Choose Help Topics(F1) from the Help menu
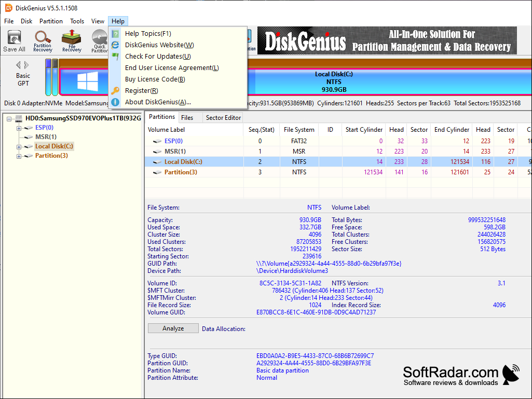The height and width of the screenshot is (399, 532). pyautogui.click(x=178, y=34)
